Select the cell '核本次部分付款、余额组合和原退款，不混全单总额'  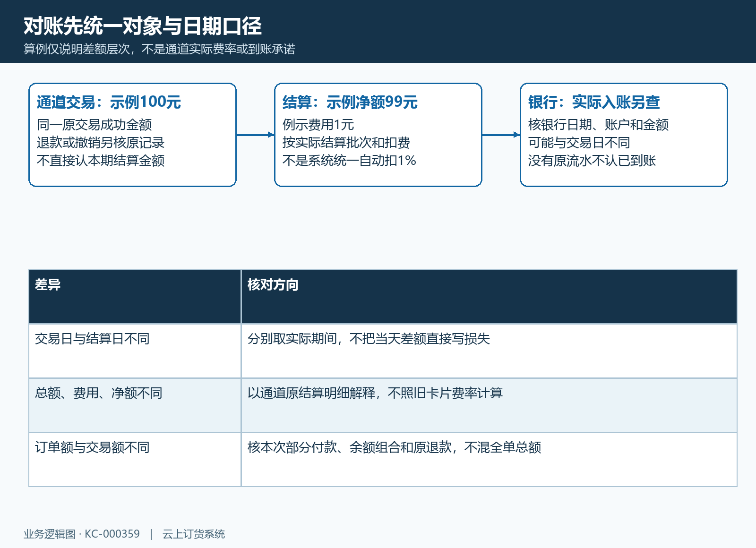point(489,460)
